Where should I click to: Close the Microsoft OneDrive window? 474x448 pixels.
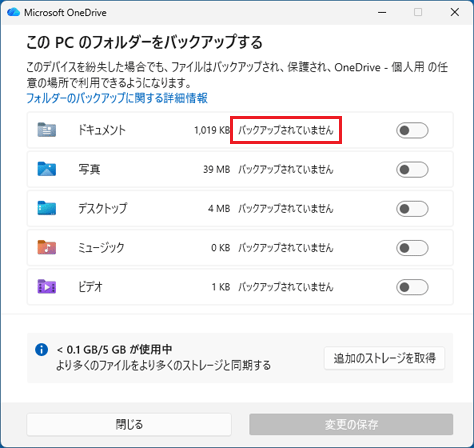455,13
